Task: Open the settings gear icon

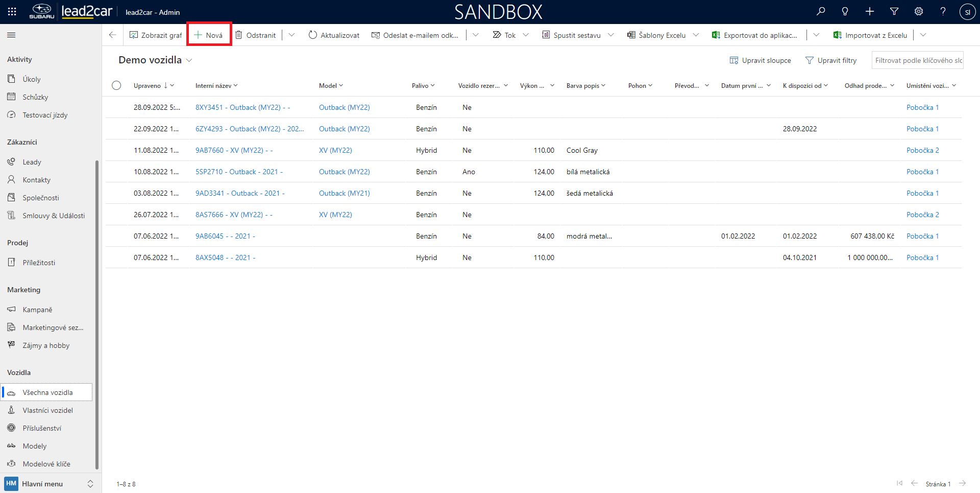Action: 919,11
